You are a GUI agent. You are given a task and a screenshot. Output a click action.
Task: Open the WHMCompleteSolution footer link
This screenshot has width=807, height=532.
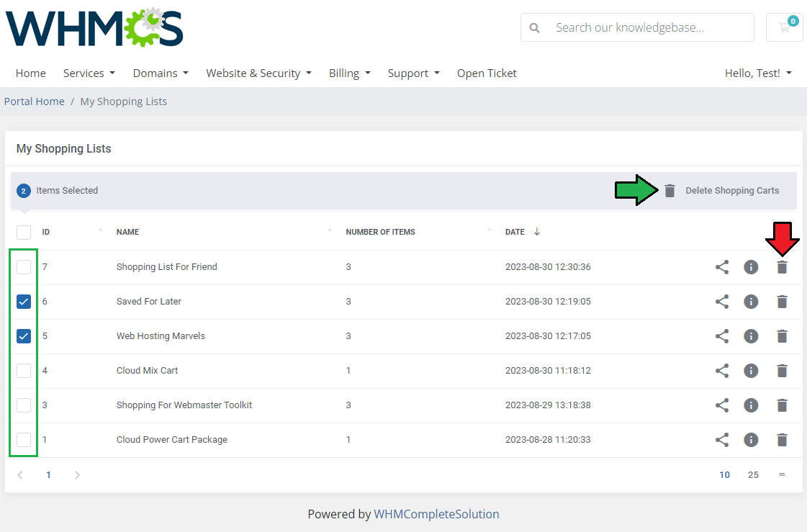[x=436, y=514]
